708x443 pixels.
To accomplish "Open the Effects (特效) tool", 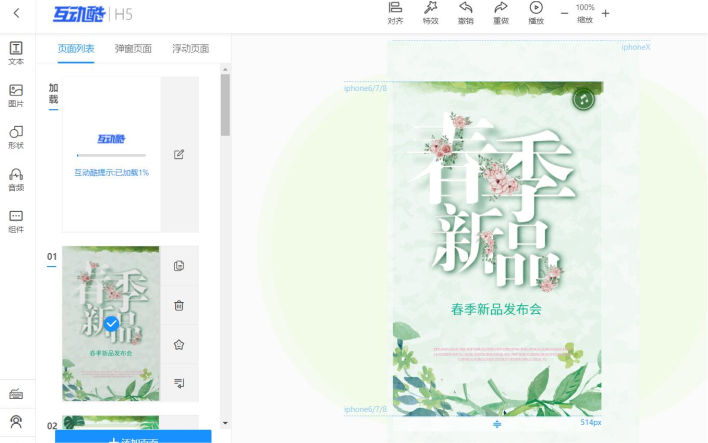I will pos(430,13).
